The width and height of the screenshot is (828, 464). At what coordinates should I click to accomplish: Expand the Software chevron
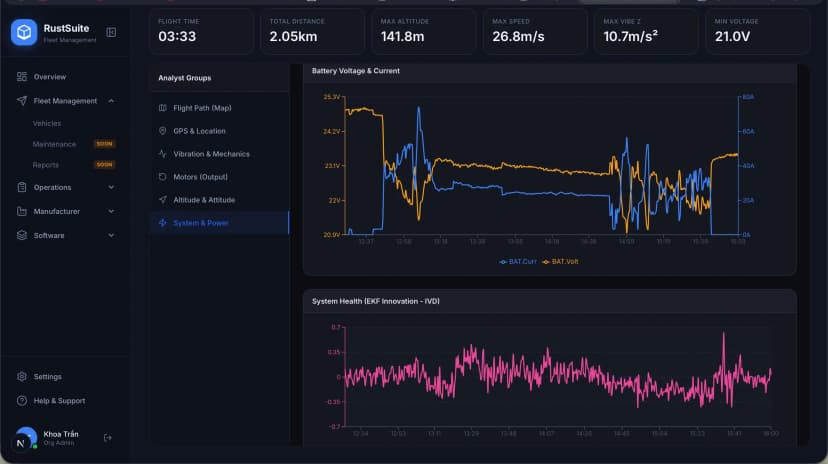[111, 235]
